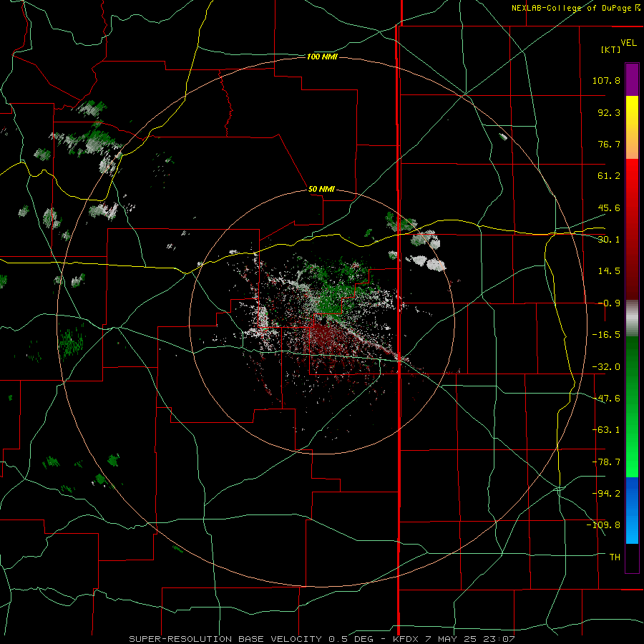
Task: Click the TH legend label
Action: point(615,557)
